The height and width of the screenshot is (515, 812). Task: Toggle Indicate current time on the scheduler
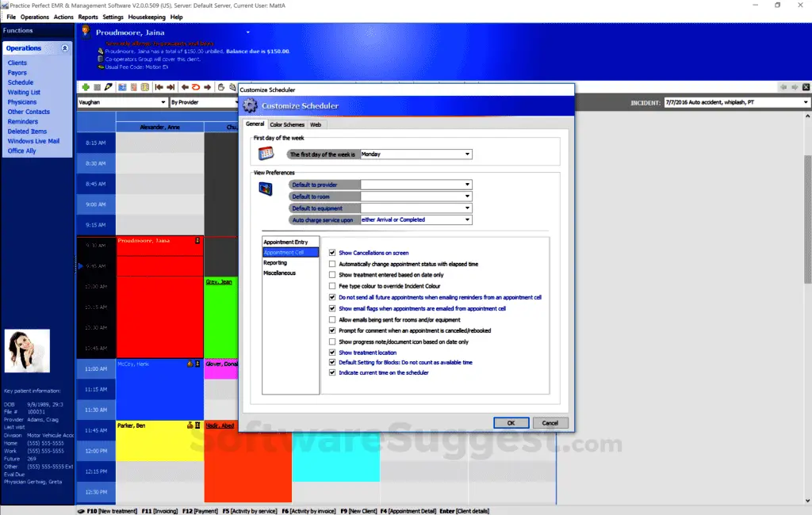[x=332, y=372]
